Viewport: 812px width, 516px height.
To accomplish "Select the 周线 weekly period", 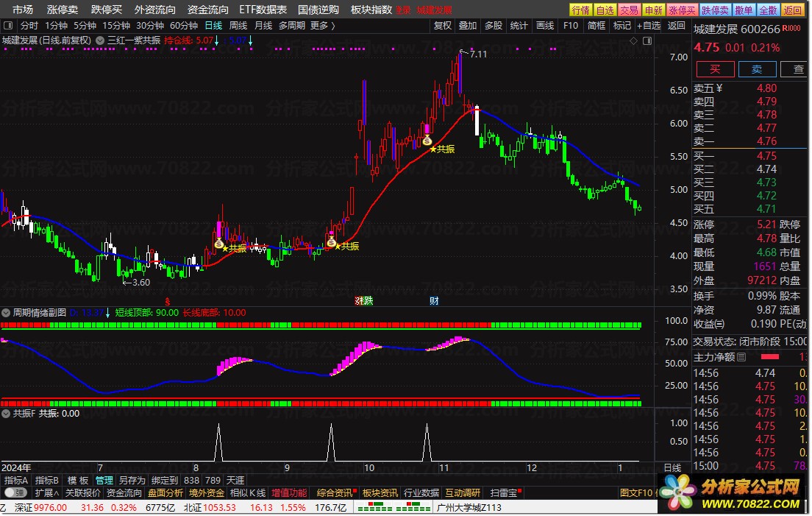I will pyautogui.click(x=238, y=25).
